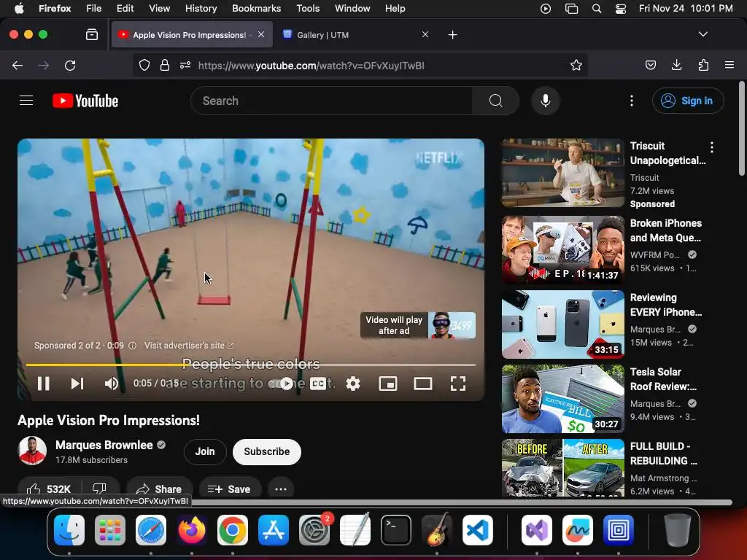Mute the video volume speaker icon
Screen dimensions: 747x560
click(x=112, y=384)
